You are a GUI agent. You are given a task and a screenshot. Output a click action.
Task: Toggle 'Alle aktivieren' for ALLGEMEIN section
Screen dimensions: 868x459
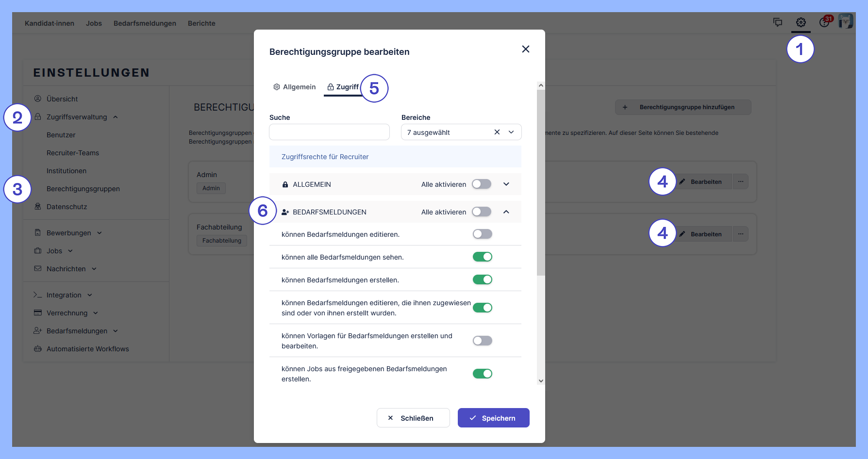(482, 184)
